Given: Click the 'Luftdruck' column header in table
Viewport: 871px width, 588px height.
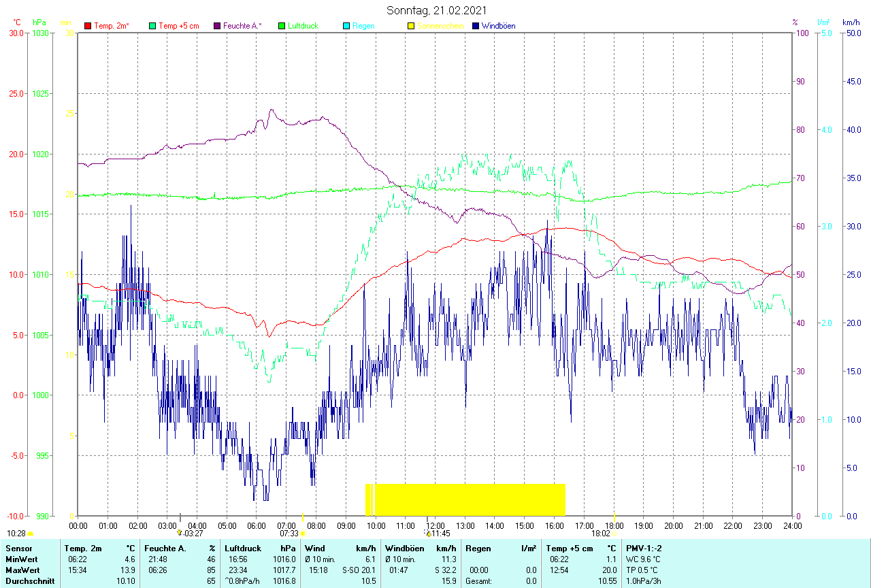Looking at the screenshot, I should click(243, 549).
